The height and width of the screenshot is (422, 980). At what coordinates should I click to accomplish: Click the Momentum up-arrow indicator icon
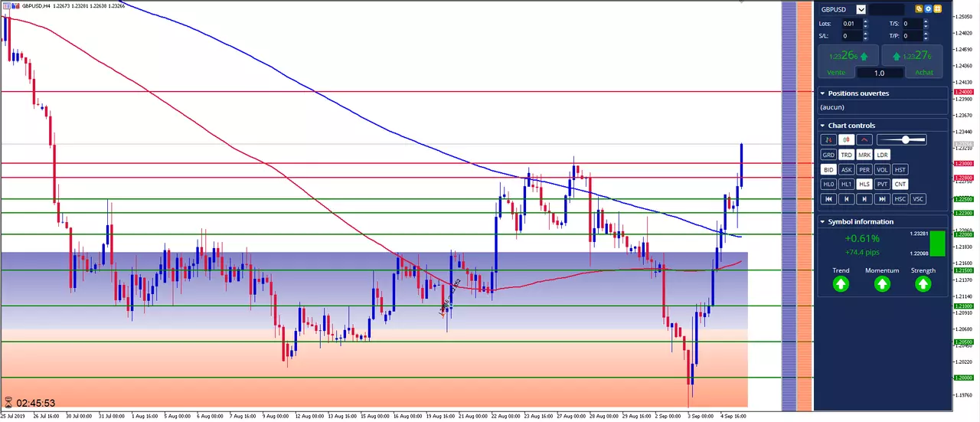click(882, 284)
